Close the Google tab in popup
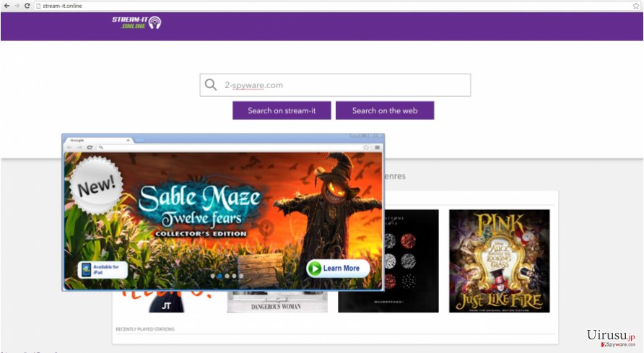Viewport: 644px width, 353px height. [129, 140]
